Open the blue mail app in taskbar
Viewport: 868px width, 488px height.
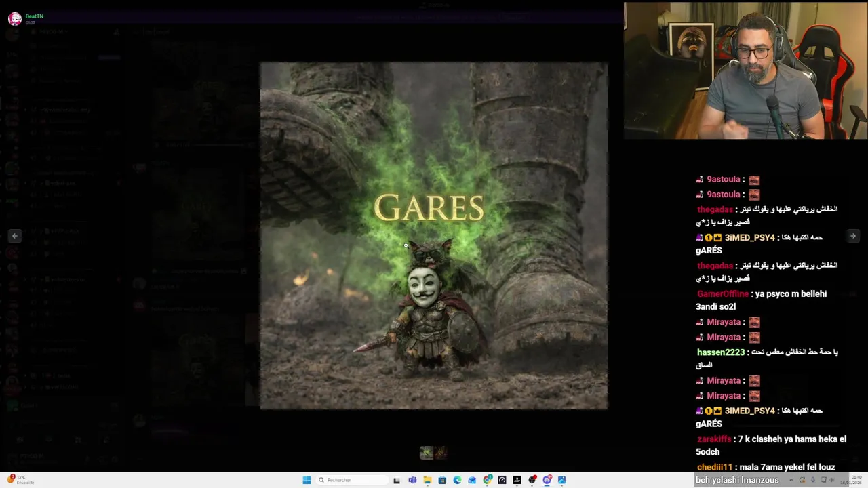[472, 480]
